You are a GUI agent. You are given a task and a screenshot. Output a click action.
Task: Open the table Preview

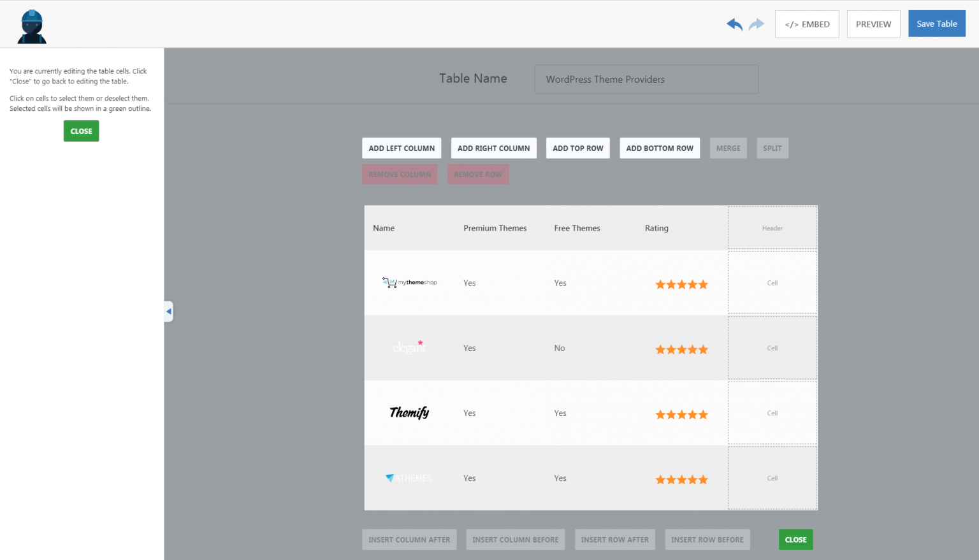[873, 24]
